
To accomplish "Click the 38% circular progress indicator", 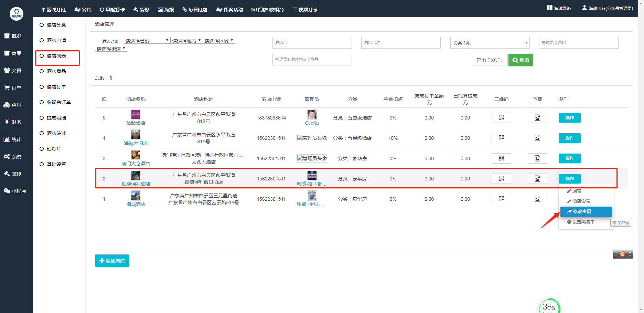I will pos(549,306).
